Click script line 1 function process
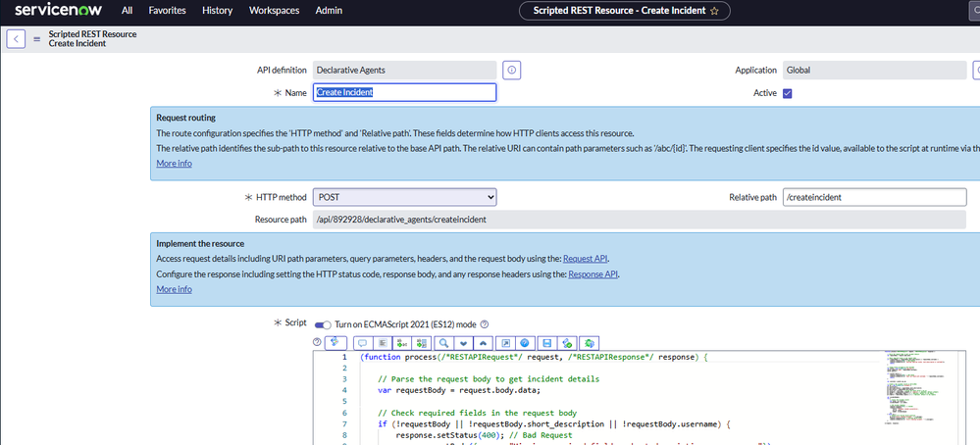 click(x=534, y=357)
